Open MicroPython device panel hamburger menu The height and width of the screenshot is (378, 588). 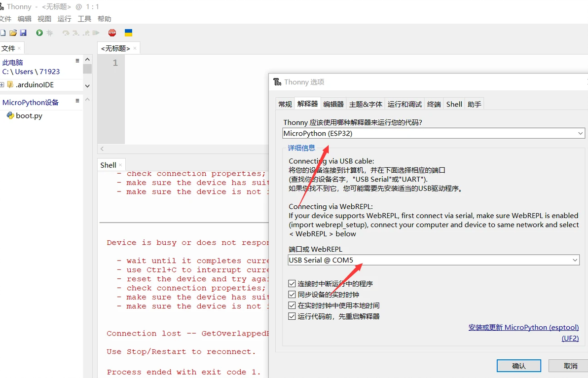[77, 101]
